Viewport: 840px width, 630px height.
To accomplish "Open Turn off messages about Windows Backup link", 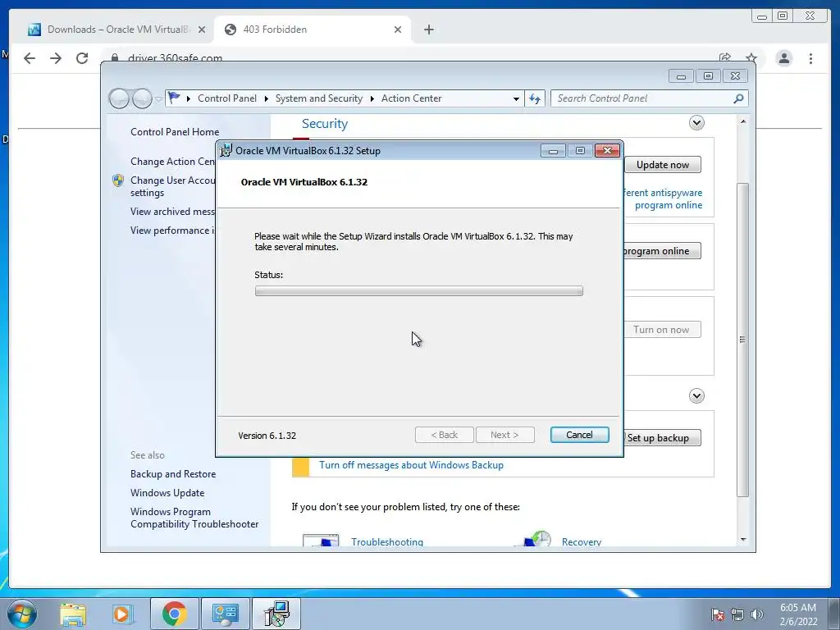I will tap(412, 465).
